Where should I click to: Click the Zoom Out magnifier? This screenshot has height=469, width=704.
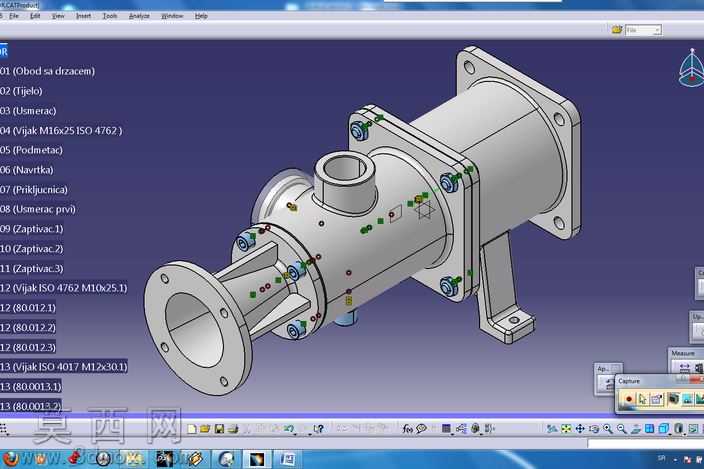(x=621, y=429)
